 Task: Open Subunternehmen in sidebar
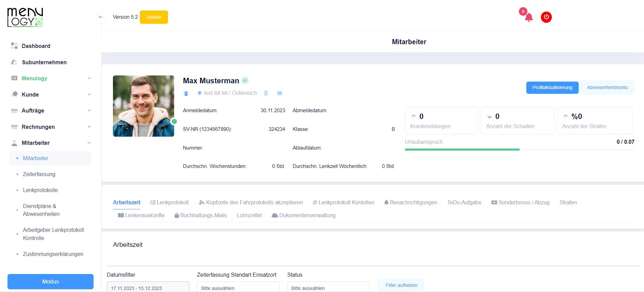tap(44, 62)
